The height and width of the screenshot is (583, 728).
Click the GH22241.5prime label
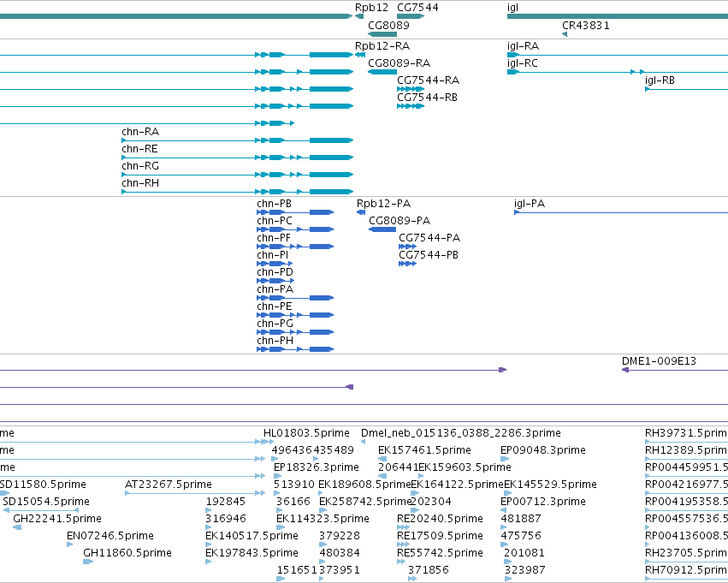tap(57, 519)
